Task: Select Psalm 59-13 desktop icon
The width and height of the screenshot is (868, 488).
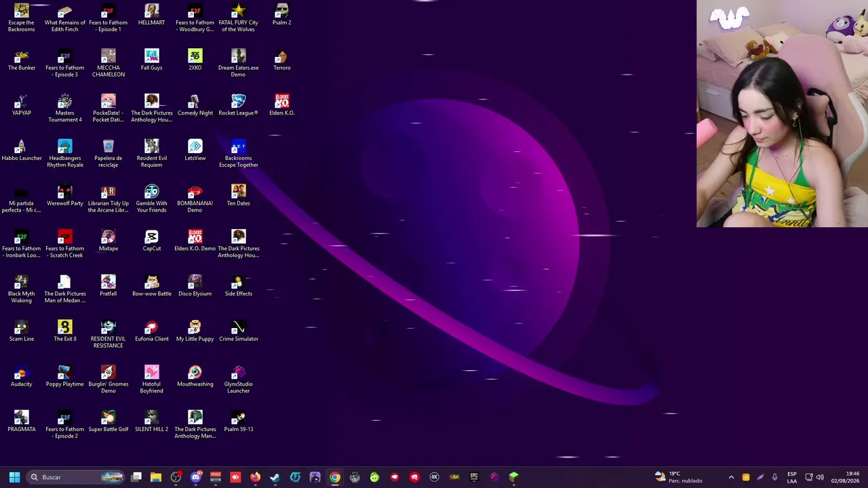Action: pos(238,422)
